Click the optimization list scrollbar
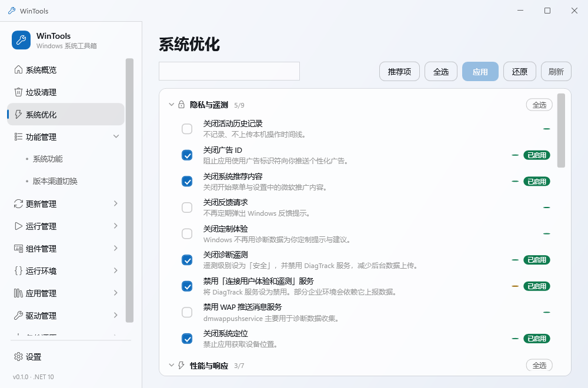Image resolution: width=588 pixels, height=388 pixels. (561, 131)
